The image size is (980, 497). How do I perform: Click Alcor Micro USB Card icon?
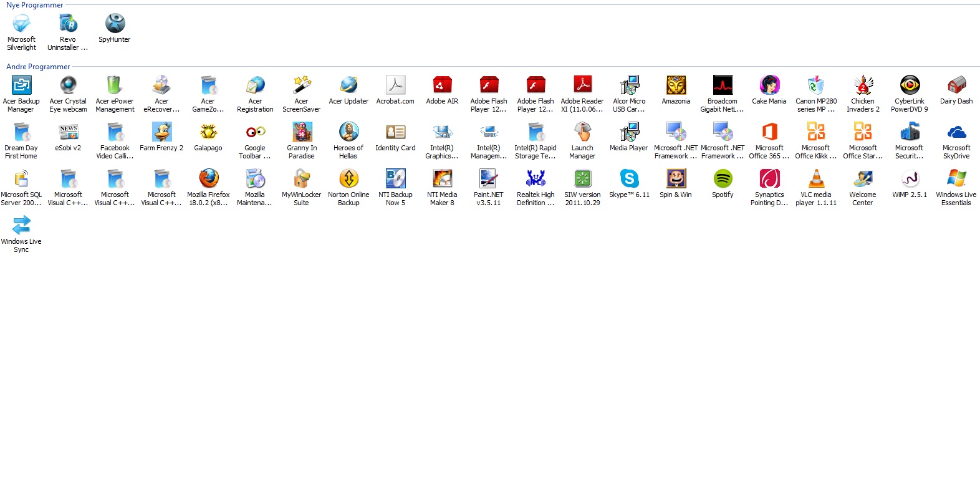(629, 85)
